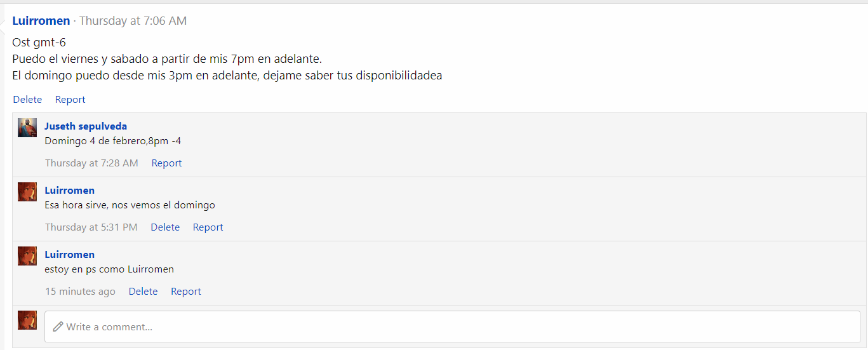The height and width of the screenshot is (350, 868).
Task: Open the Juseth sepulveda username link
Action: (x=86, y=126)
